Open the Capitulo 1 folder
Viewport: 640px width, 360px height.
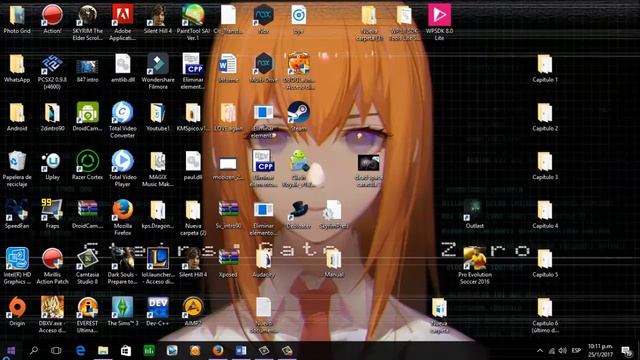click(x=545, y=64)
